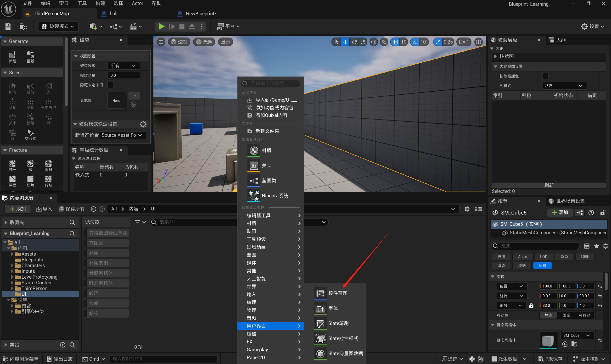Select the 圆形 fracture tool

click(48, 166)
